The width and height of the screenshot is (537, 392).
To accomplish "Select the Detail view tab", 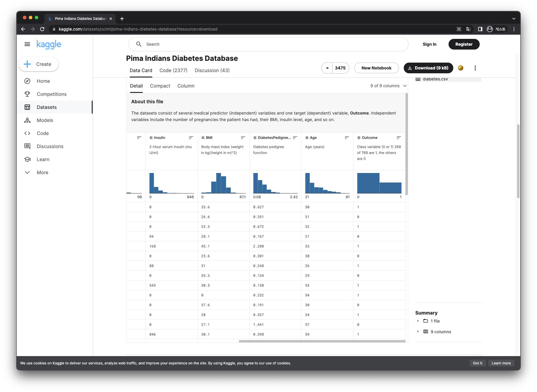I will pos(136,86).
